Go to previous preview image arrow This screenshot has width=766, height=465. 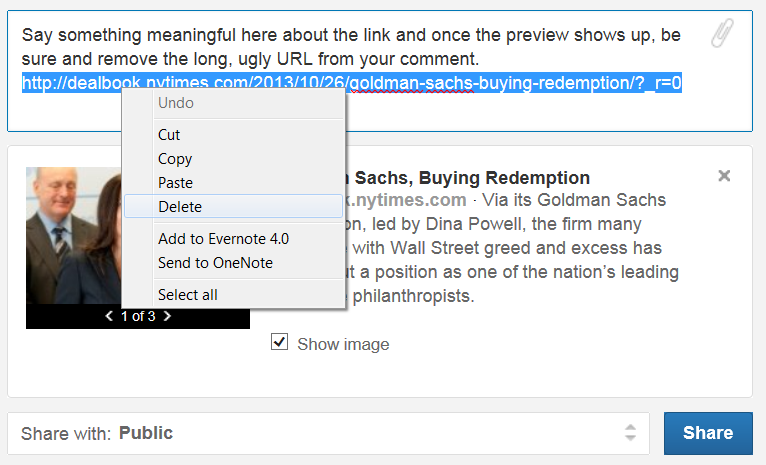pyautogui.click(x=109, y=317)
